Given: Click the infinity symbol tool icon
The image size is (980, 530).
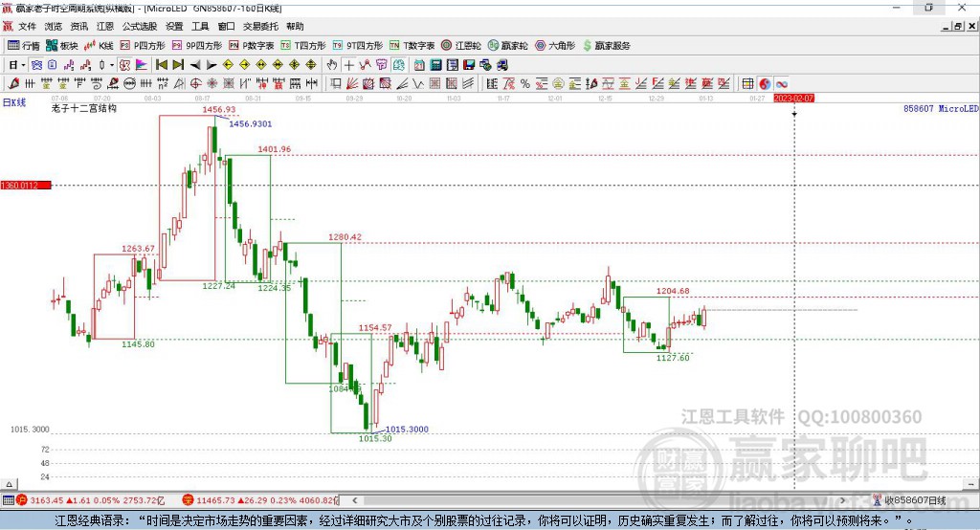Looking at the screenshot, I should coord(781,84).
